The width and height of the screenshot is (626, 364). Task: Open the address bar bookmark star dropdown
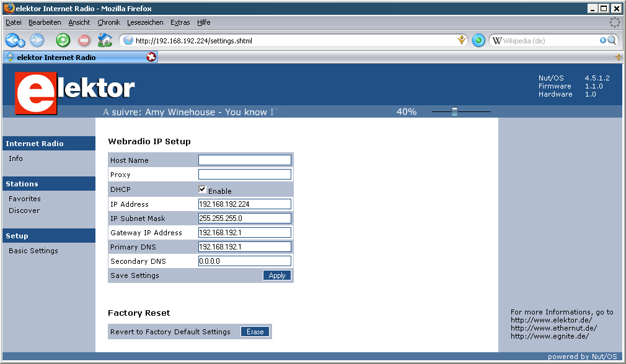coord(461,40)
